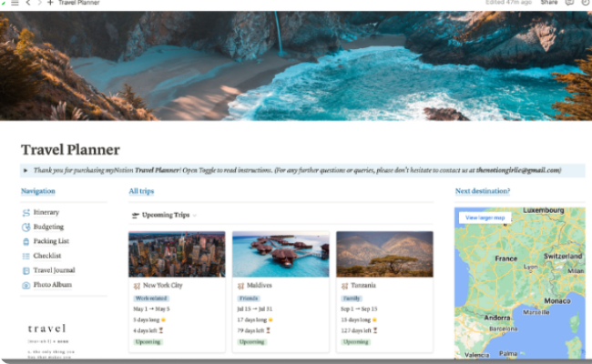This screenshot has height=364, width=592.
Task: Open the sidebar hamburger menu icon
Action: (x=15, y=3)
